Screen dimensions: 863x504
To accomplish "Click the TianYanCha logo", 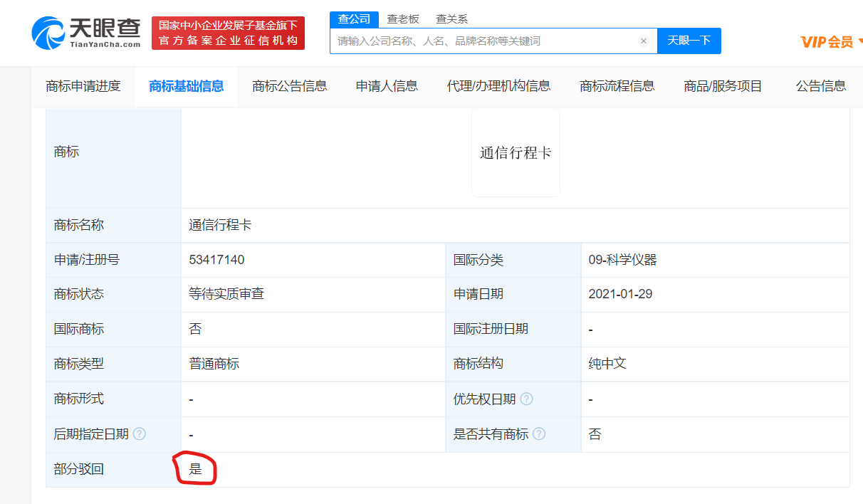I will [x=86, y=33].
